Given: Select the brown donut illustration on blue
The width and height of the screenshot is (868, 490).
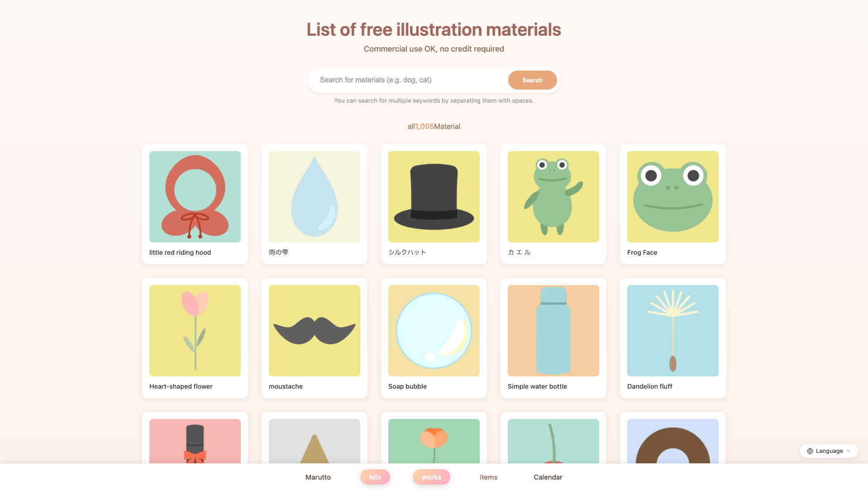Looking at the screenshot, I should pos(673,441).
